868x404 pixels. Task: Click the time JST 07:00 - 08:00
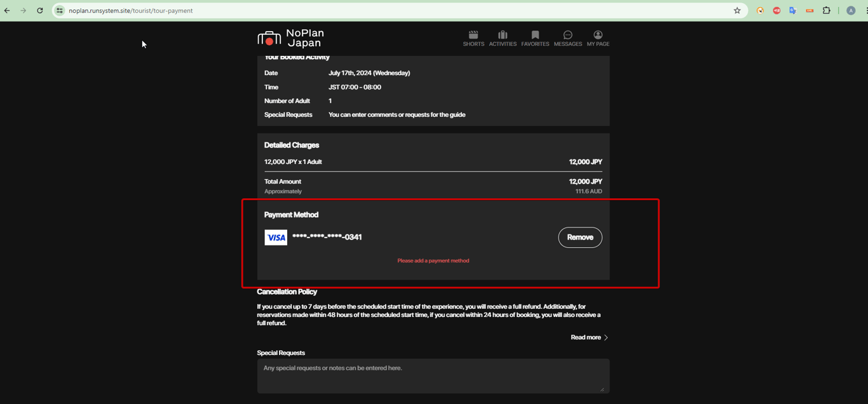(355, 87)
